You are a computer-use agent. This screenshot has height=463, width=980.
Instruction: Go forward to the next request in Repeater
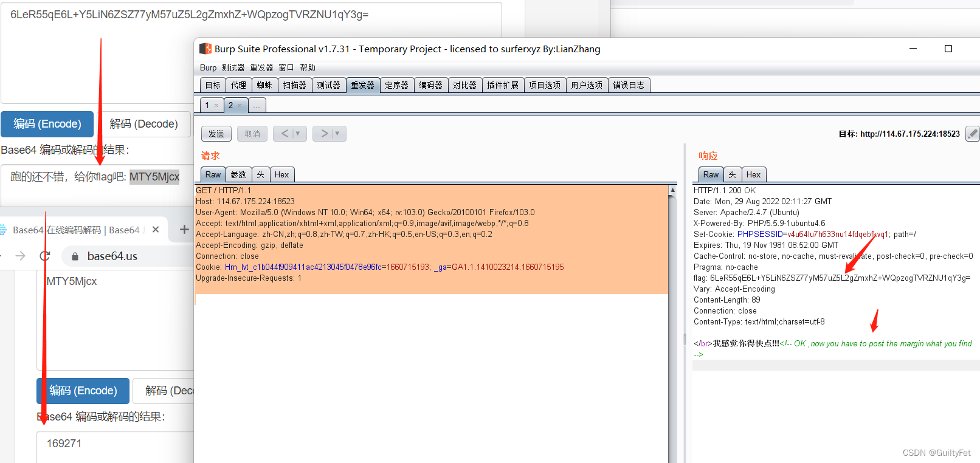coord(324,134)
